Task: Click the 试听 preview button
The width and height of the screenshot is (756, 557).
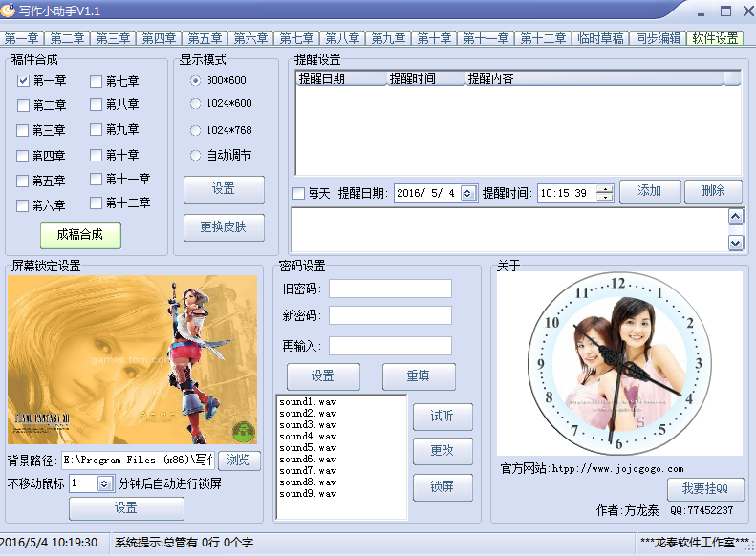Action: [x=443, y=417]
